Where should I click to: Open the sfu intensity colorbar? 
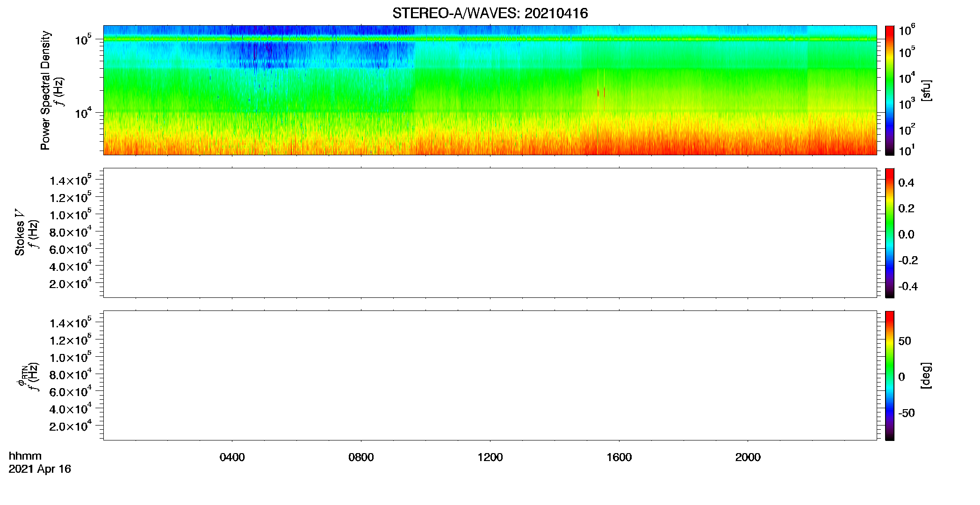[x=890, y=90]
